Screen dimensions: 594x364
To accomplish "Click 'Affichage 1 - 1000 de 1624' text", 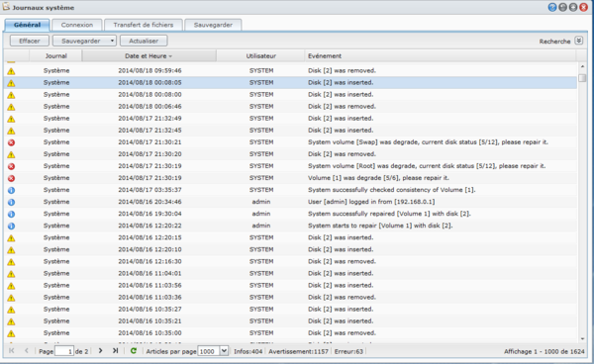I will pyautogui.click(x=544, y=351).
